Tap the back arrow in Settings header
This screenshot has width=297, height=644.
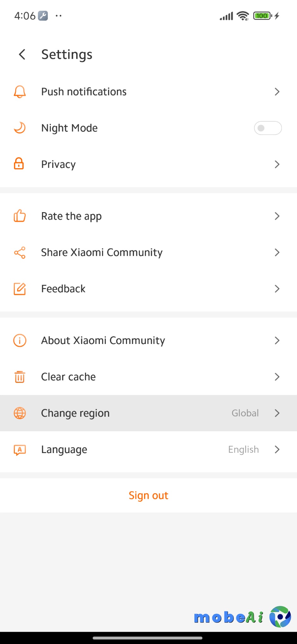click(22, 54)
